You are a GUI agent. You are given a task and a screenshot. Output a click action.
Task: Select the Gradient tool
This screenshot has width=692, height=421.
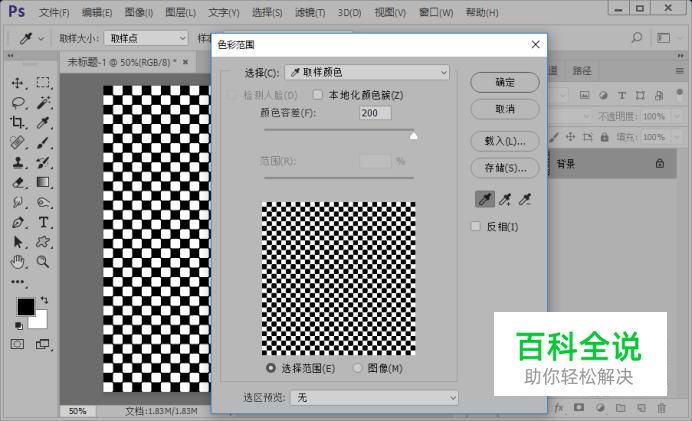[x=43, y=182]
